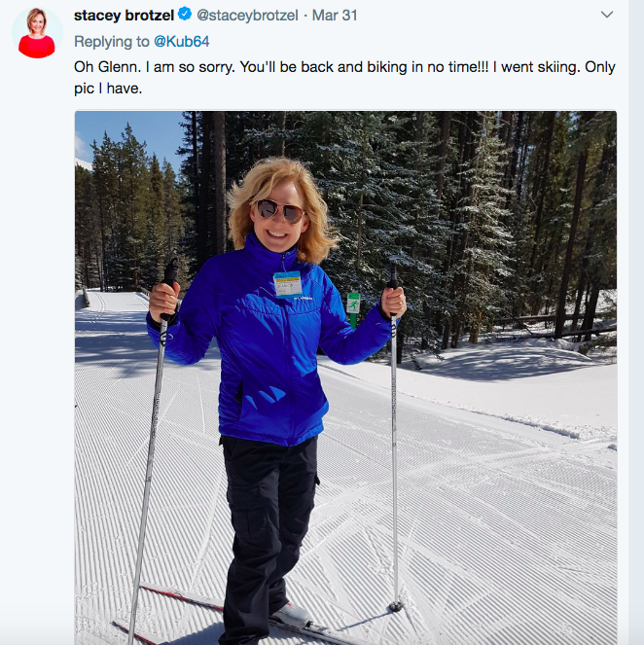Open the @Kub64 mention link
This screenshot has height=645, width=644.
(x=183, y=42)
